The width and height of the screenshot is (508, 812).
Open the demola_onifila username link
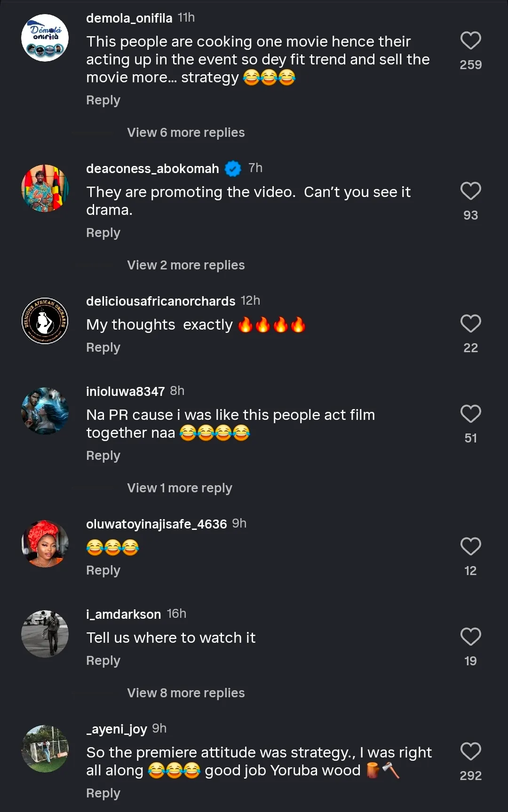(x=129, y=18)
